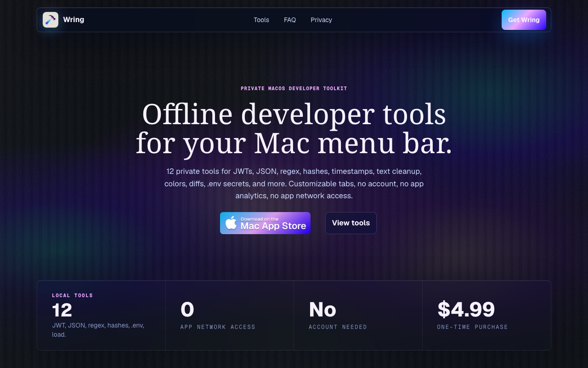The height and width of the screenshot is (368, 588).
Task: Click the One-Time Purchase label
Action: click(x=473, y=327)
